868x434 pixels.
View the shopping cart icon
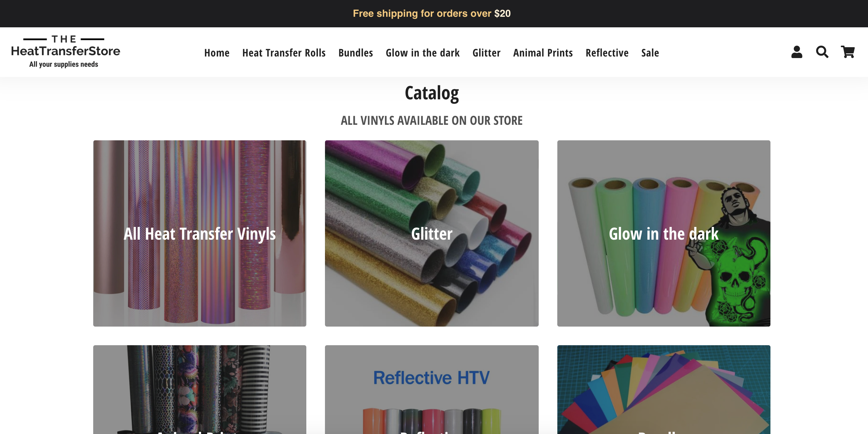click(x=848, y=52)
